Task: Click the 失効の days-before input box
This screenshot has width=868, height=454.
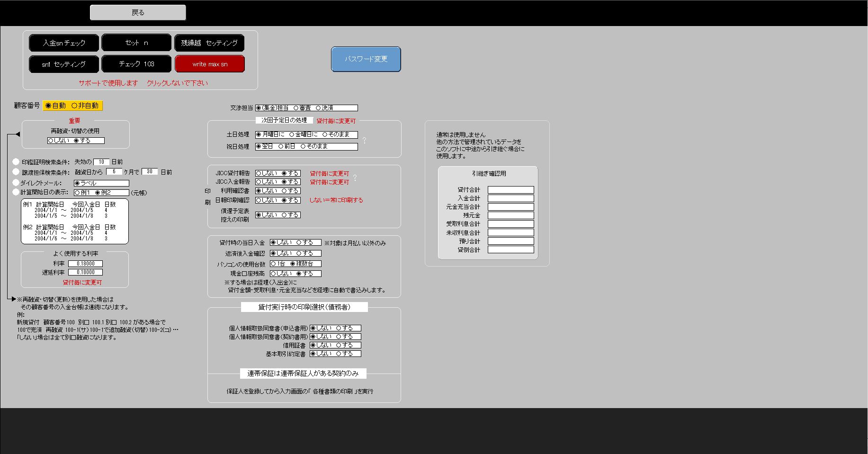Action: coord(101,162)
